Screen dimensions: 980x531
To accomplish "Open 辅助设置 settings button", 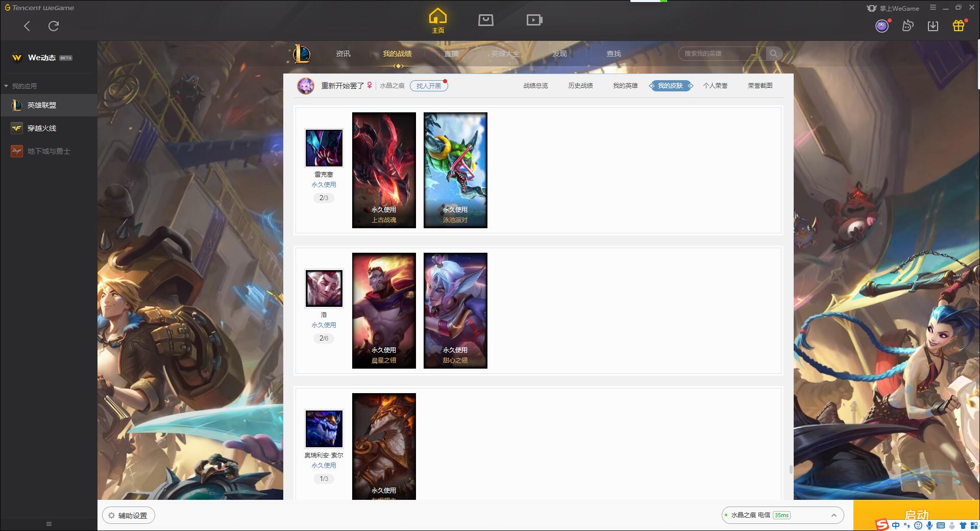I will (x=129, y=516).
